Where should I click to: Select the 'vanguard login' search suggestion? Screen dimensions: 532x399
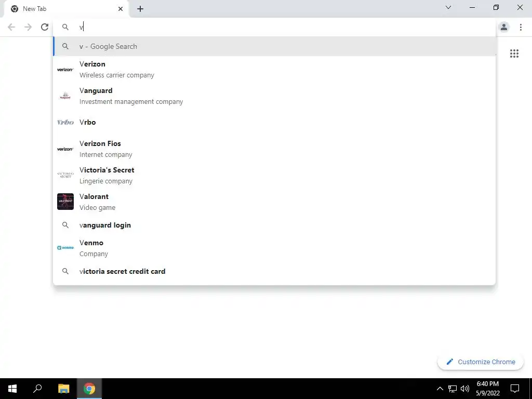click(x=274, y=225)
